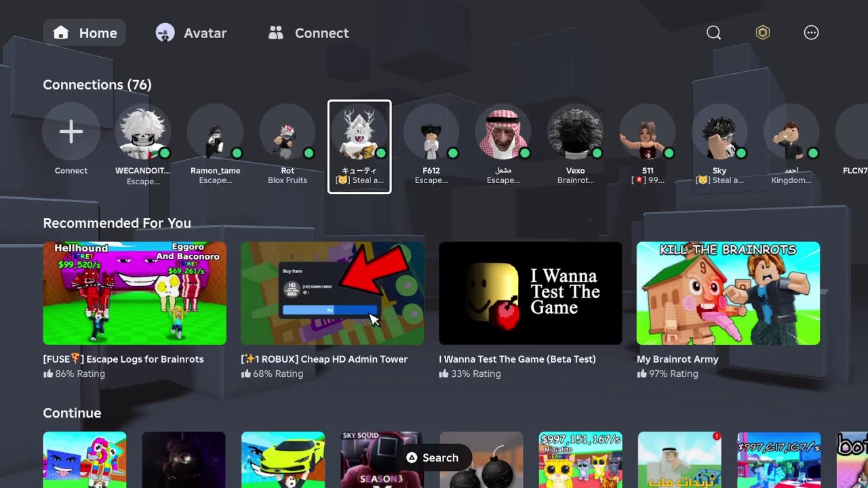Continue the yellow sports car game

283,460
